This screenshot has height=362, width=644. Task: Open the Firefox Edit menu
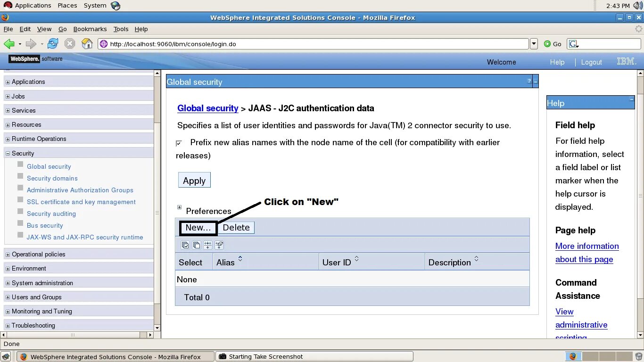[25, 29]
